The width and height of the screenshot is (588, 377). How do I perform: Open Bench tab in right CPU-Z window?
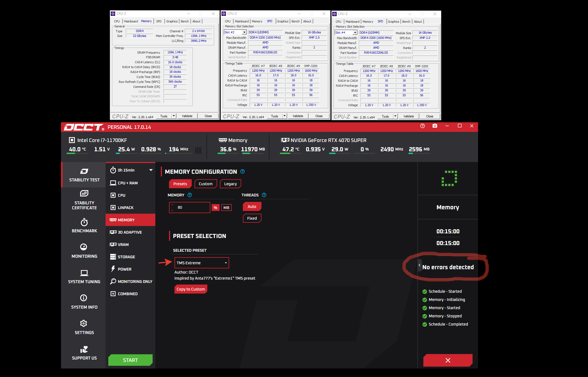point(406,22)
